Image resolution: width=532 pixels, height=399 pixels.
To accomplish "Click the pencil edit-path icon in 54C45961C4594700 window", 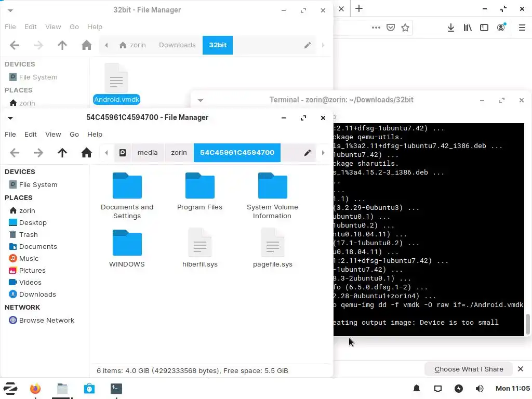I will [x=308, y=153].
